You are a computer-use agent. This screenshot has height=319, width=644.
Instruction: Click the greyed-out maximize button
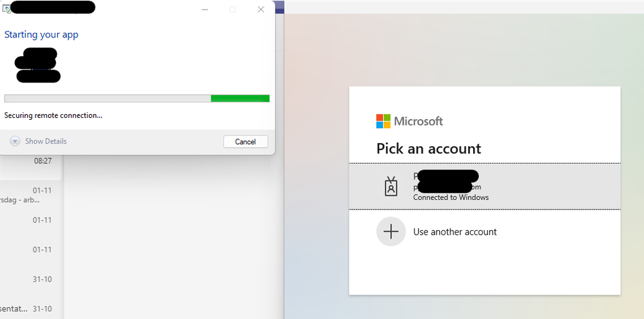tap(233, 10)
